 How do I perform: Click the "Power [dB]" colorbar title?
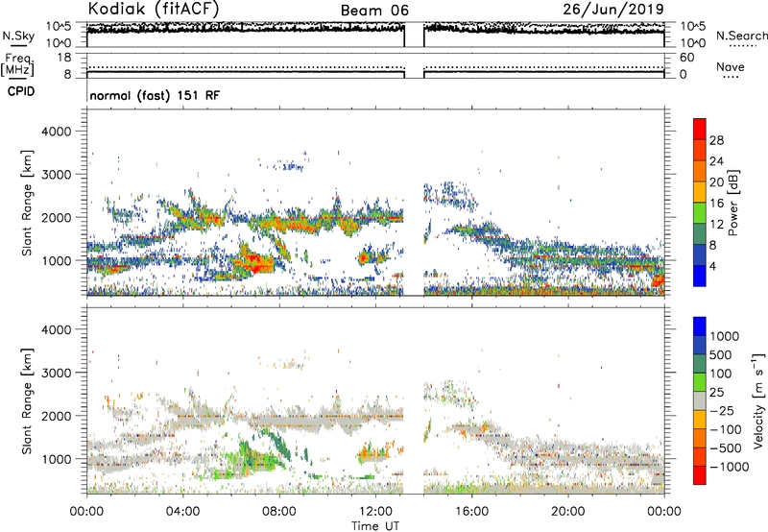coord(732,203)
